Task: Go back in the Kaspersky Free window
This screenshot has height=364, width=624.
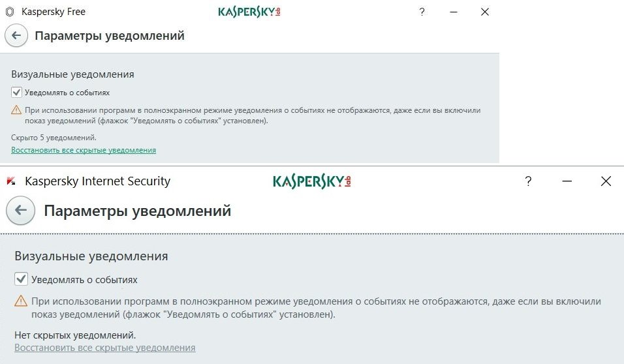Action: tap(16, 36)
